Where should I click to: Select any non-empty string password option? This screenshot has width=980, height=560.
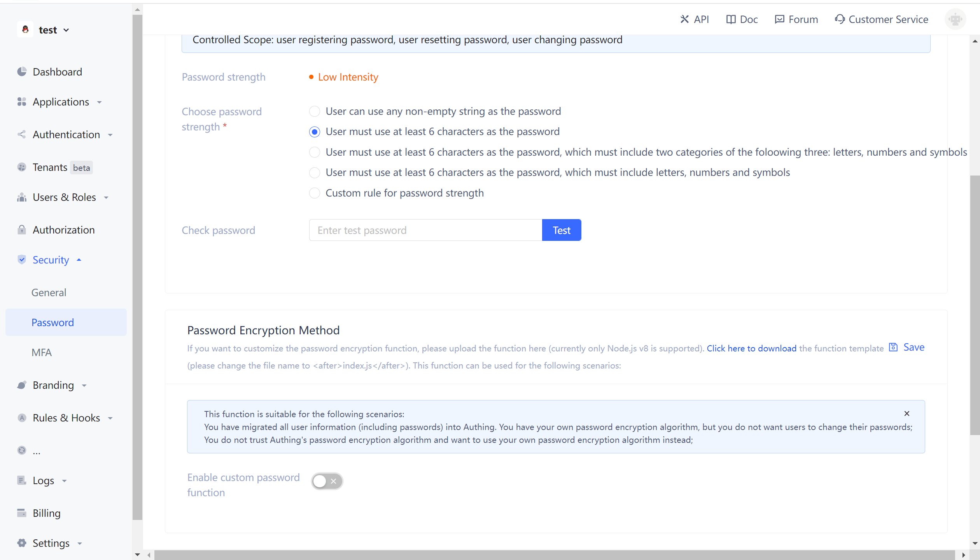click(315, 111)
